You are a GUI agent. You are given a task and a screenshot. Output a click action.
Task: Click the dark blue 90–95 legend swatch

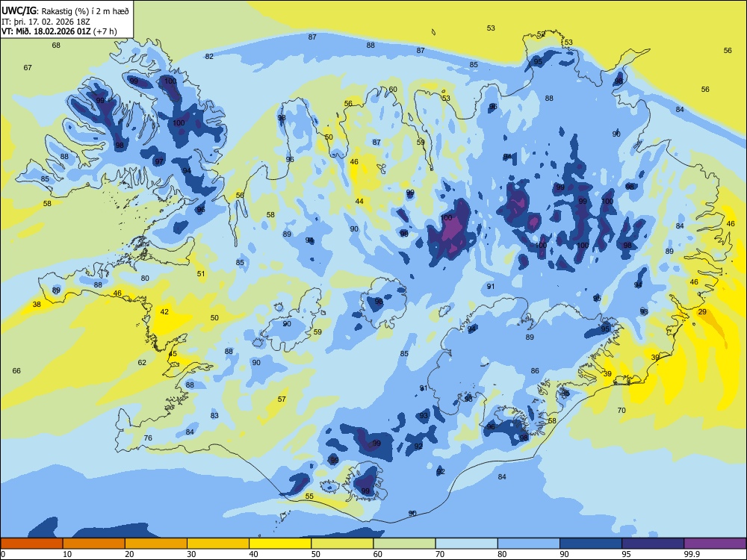pyautogui.click(x=591, y=544)
